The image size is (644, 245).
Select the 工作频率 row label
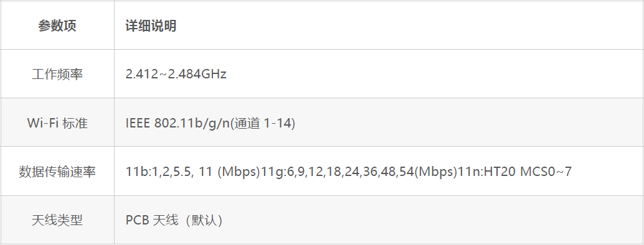[x=57, y=74]
